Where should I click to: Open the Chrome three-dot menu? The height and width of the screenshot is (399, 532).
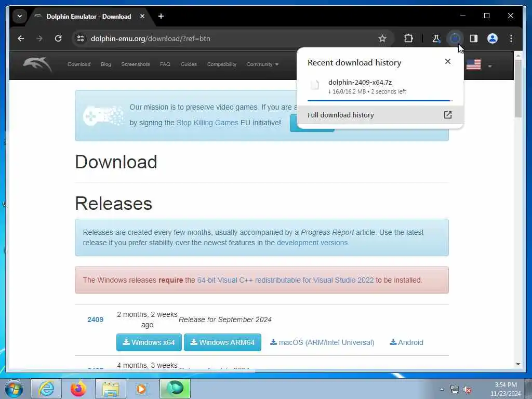(x=511, y=38)
